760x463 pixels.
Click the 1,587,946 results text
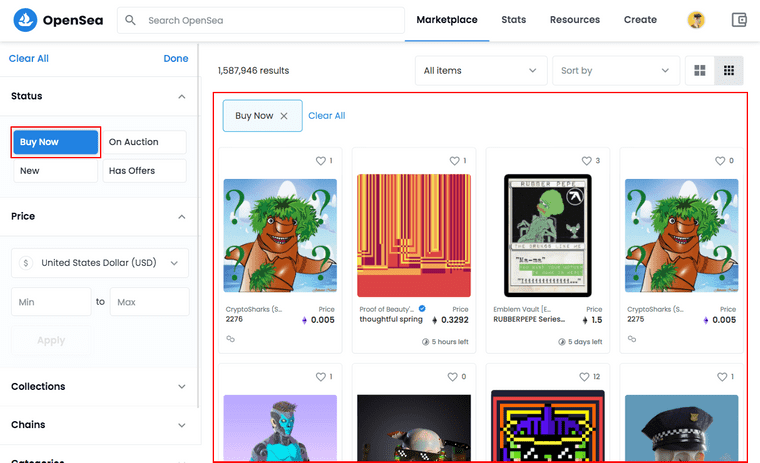coord(253,71)
